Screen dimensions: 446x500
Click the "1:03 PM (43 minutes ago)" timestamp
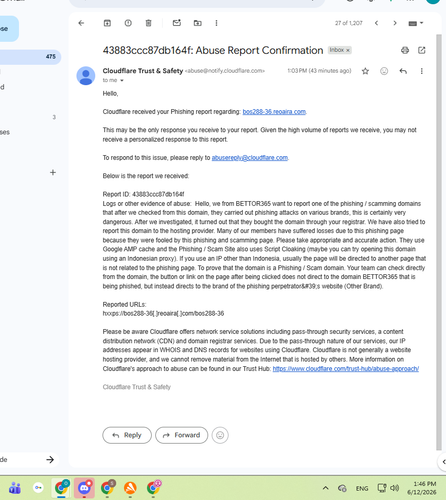[319, 71]
